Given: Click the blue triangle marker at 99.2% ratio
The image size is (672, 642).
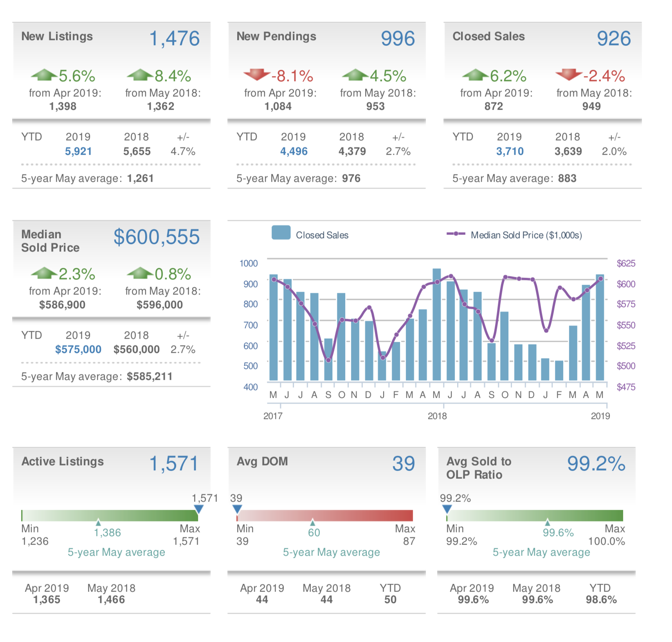Looking at the screenshot, I should click(x=447, y=509).
